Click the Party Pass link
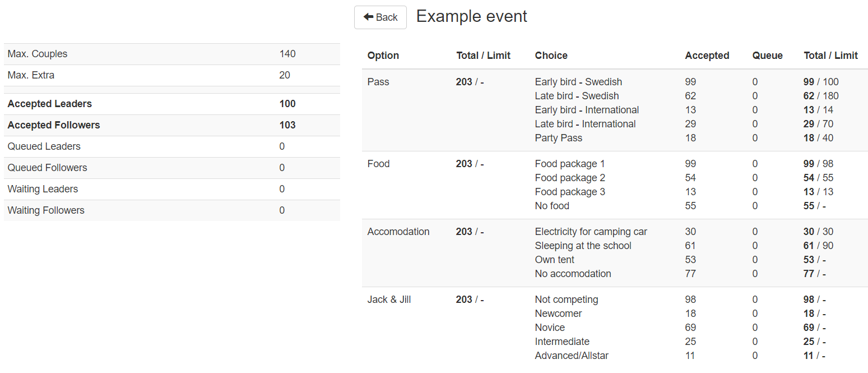The height and width of the screenshot is (373, 868). [x=558, y=138]
